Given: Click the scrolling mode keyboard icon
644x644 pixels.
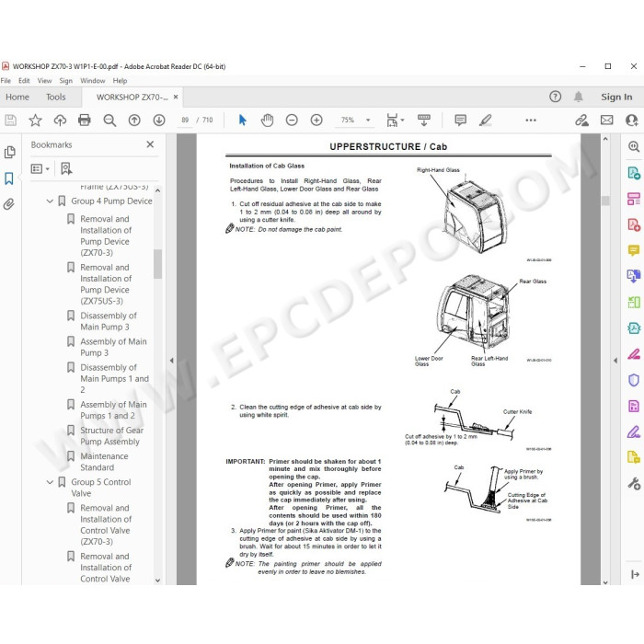Looking at the screenshot, I should [424, 120].
